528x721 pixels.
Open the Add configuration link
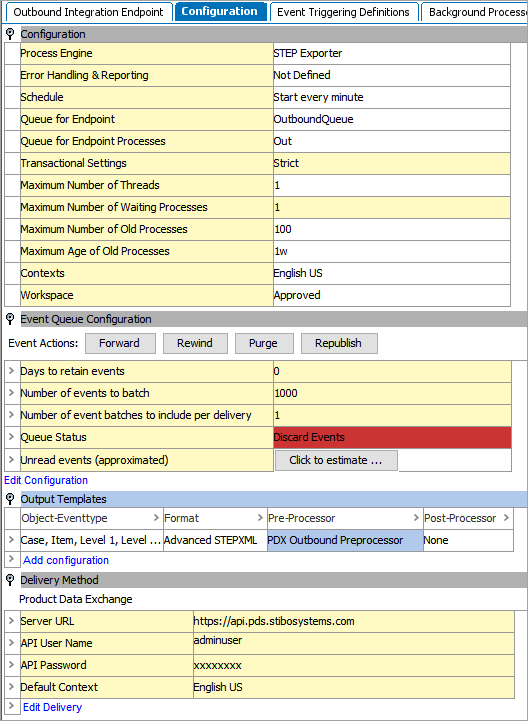point(66,560)
